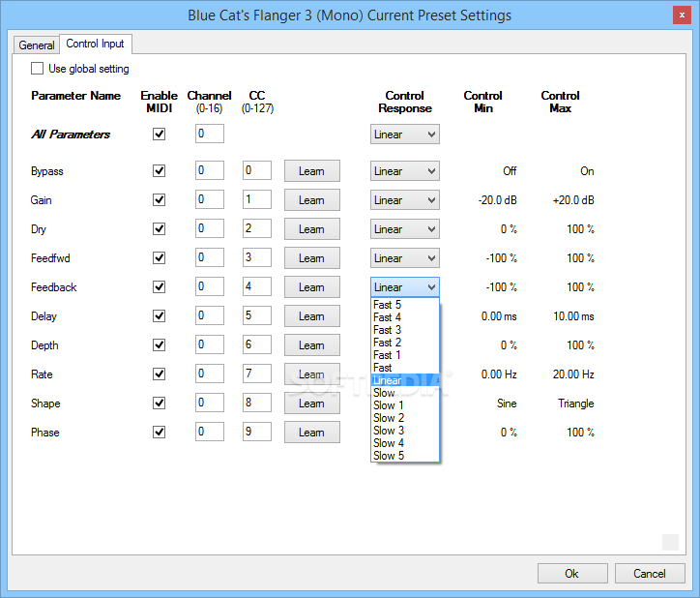Select the Control Input tab
Image resolution: width=700 pixels, height=598 pixels.
(95, 44)
